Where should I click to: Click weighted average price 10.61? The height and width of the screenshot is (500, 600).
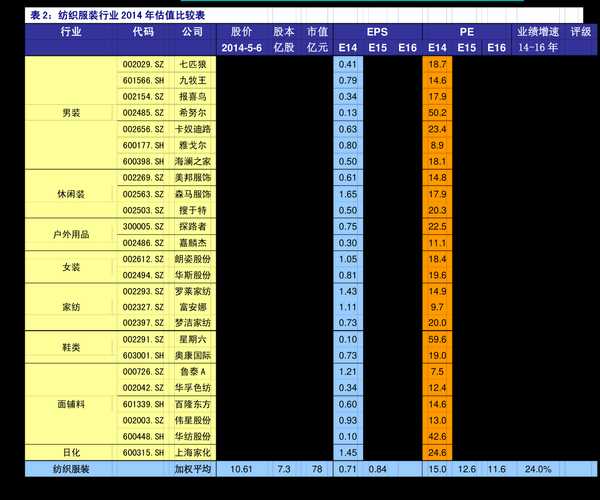coord(241,469)
